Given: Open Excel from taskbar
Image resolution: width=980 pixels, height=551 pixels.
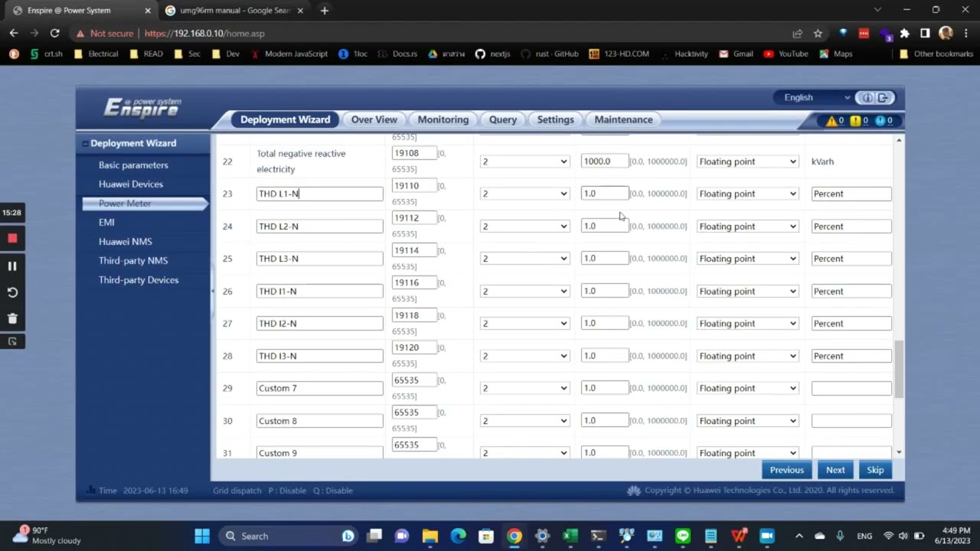Looking at the screenshot, I should click(570, 536).
